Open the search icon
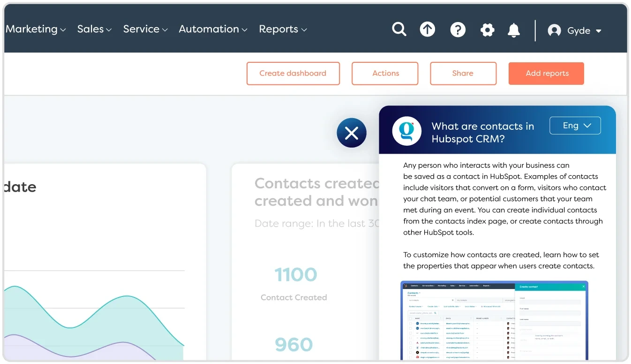Image resolution: width=631 pixels, height=364 pixels. (x=399, y=29)
